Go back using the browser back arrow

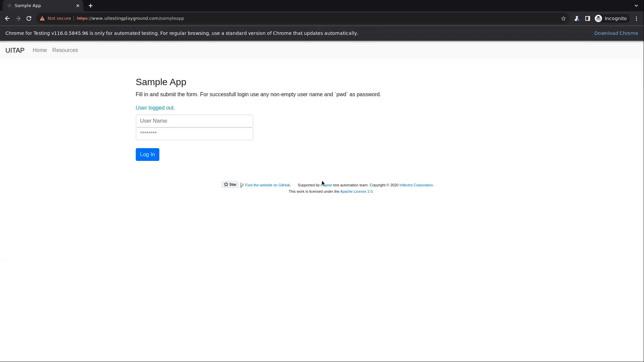pyautogui.click(x=7, y=18)
